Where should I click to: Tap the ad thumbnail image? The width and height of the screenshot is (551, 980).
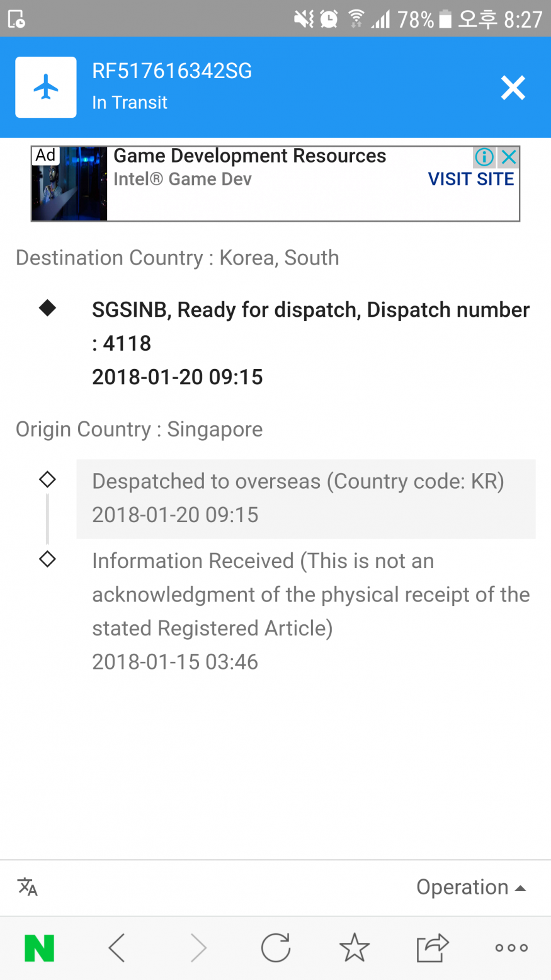[x=69, y=184]
